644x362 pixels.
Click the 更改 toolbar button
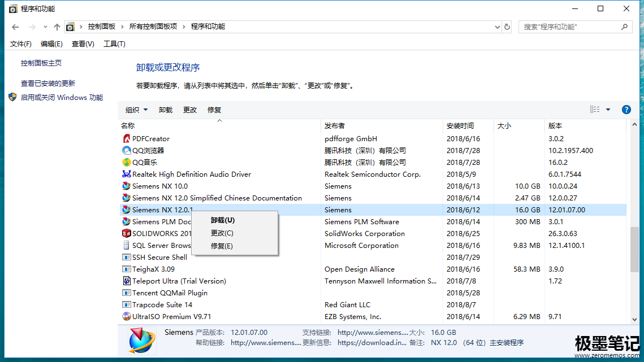click(x=190, y=110)
